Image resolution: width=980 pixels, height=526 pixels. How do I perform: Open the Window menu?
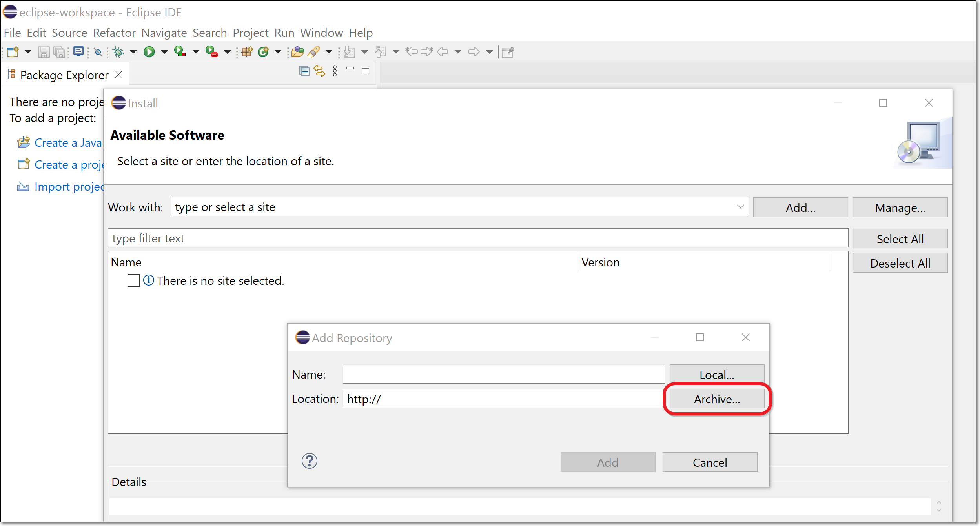coord(322,33)
